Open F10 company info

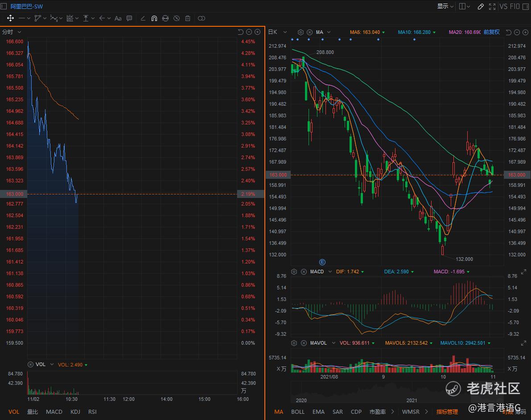point(515,6)
